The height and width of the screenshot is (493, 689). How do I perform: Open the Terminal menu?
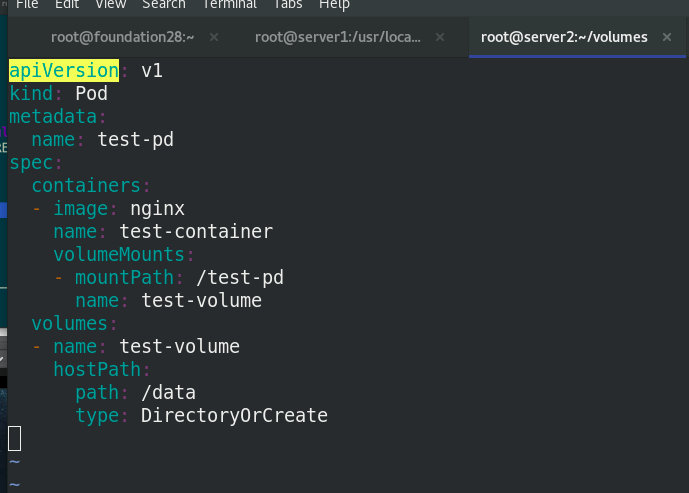(x=229, y=4)
